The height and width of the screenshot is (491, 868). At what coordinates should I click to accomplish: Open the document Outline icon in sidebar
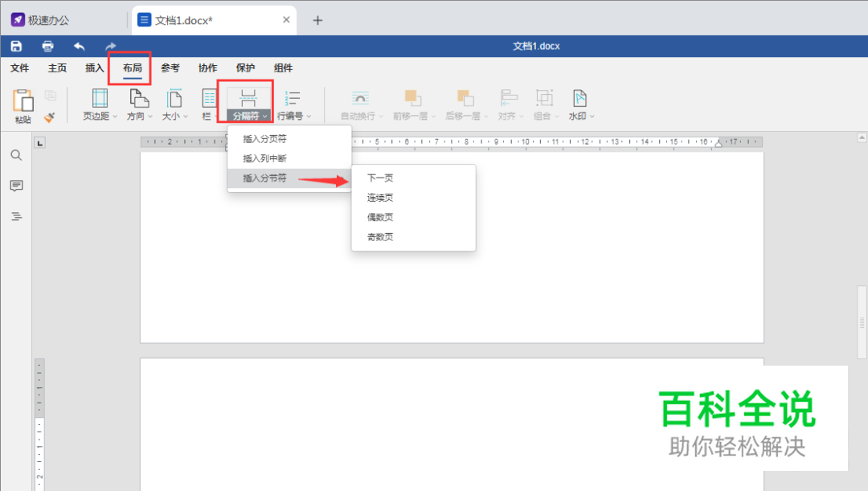[x=16, y=215]
